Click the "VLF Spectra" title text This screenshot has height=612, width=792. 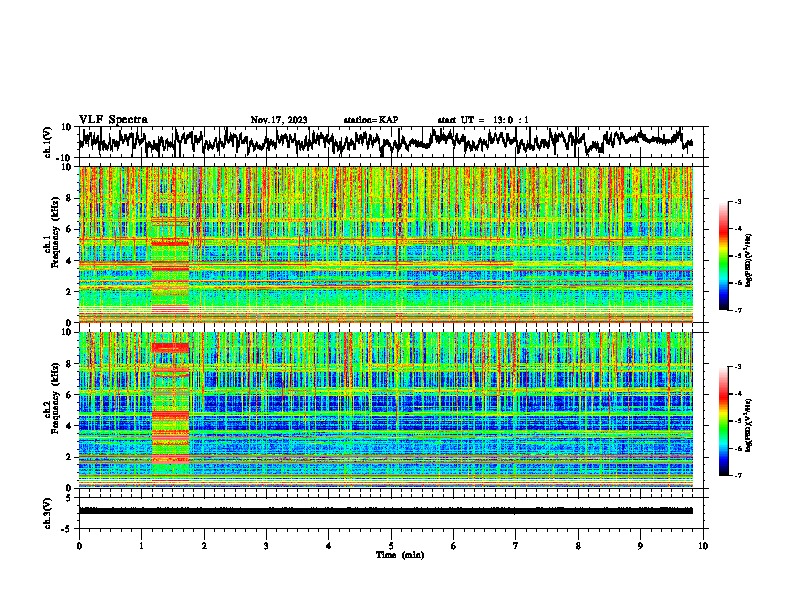point(113,120)
